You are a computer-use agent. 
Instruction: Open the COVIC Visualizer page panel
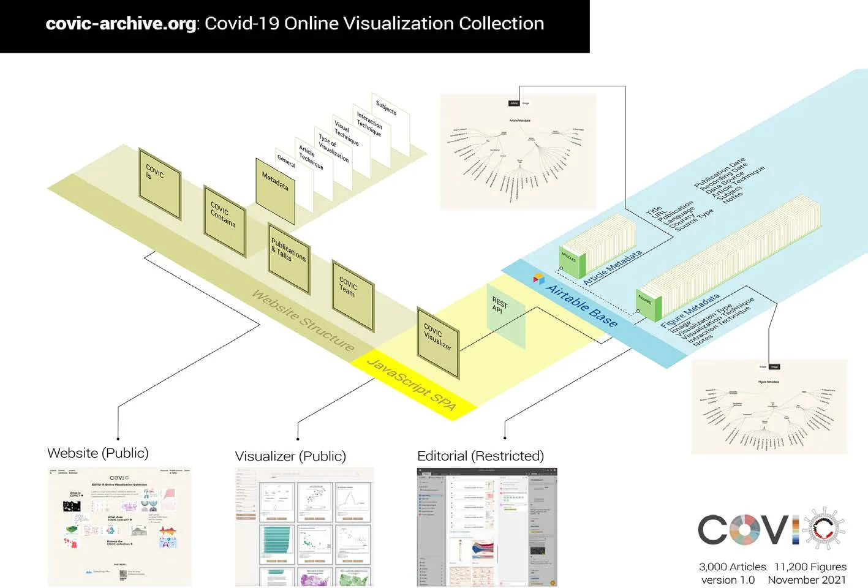click(438, 343)
